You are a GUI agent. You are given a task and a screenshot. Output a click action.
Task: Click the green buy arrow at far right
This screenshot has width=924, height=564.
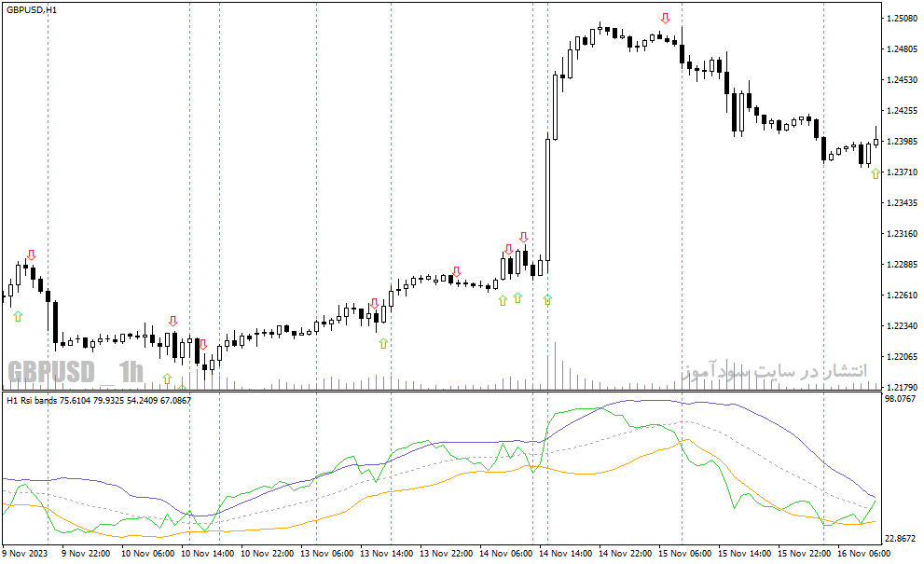pyautogui.click(x=876, y=173)
